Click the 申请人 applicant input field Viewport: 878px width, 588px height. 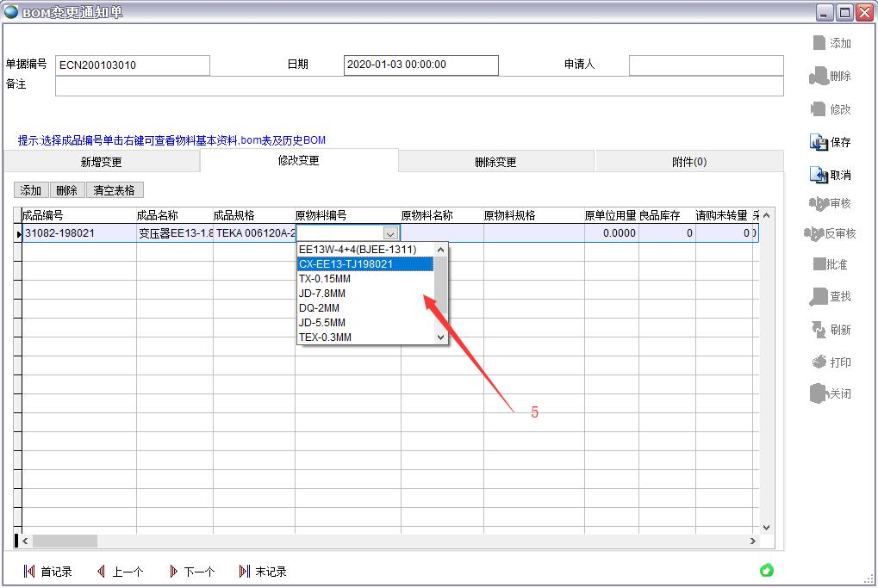[x=706, y=65]
